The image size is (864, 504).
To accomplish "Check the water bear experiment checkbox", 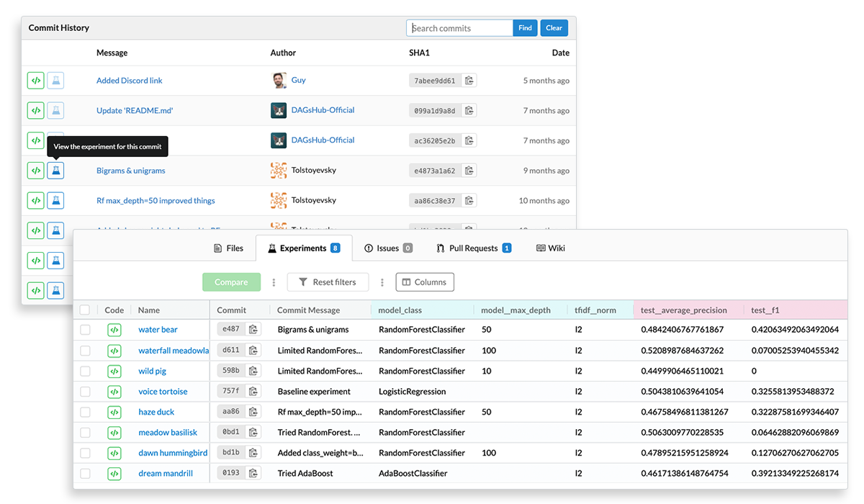I will point(85,330).
